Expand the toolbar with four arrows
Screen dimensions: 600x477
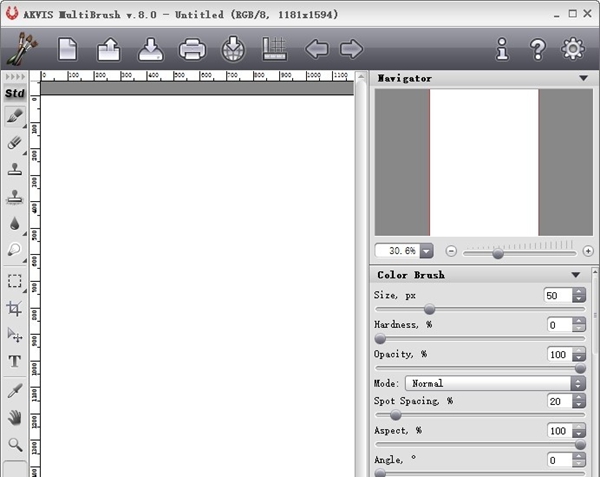[15, 77]
